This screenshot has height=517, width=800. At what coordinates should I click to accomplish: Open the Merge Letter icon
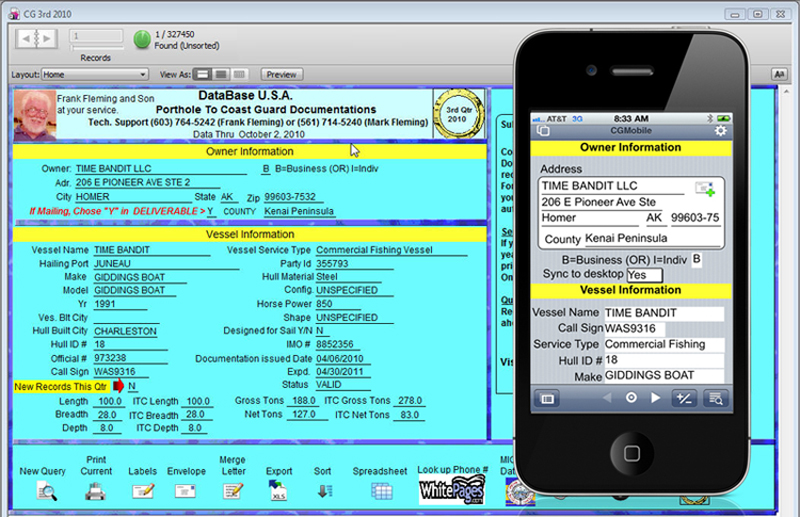(233, 491)
